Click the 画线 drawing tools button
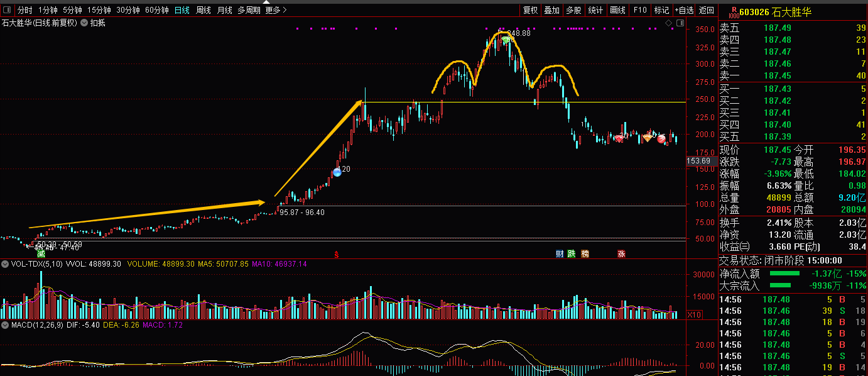 617,10
